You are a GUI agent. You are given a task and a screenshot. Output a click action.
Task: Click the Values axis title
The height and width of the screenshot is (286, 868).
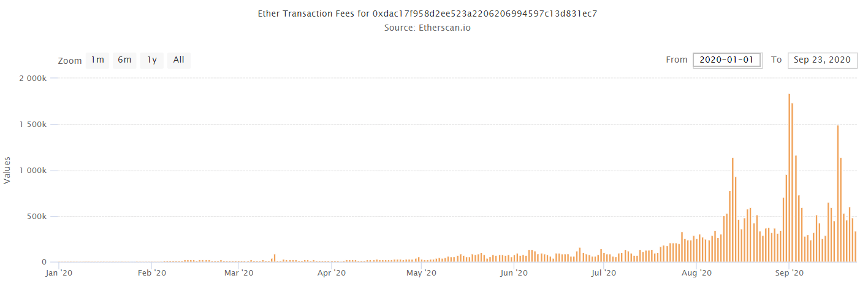coord(7,170)
